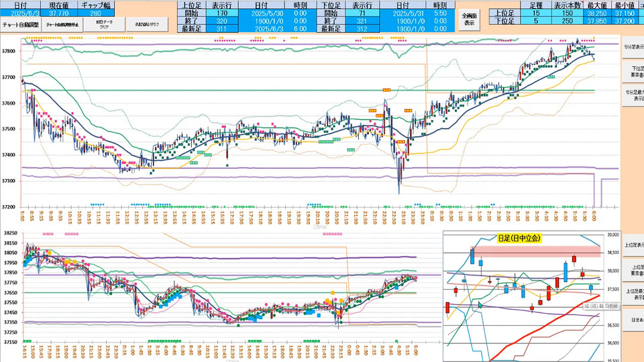Click the 36,500 label on daily chart axis
The height and width of the screenshot is (362, 644).
612,326
